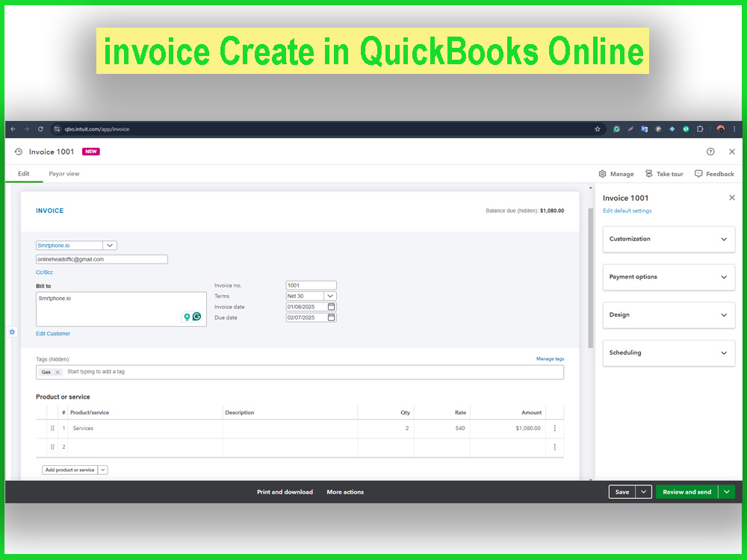Click the browser forward arrow
Screen dimensions: 747x560
[x=27, y=129]
